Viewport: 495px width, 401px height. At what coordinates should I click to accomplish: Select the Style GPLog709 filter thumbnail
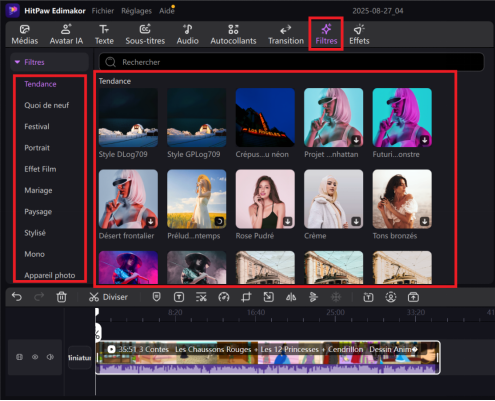(197, 117)
